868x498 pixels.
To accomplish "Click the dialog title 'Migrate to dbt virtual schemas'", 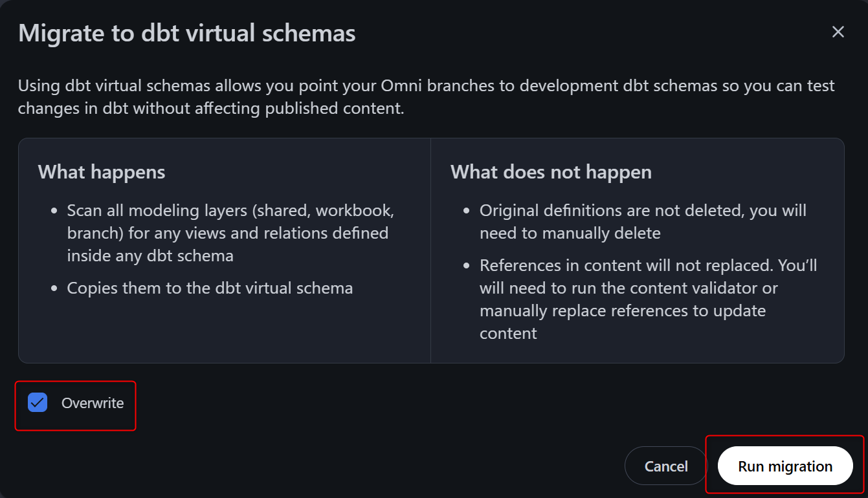I will (187, 33).
